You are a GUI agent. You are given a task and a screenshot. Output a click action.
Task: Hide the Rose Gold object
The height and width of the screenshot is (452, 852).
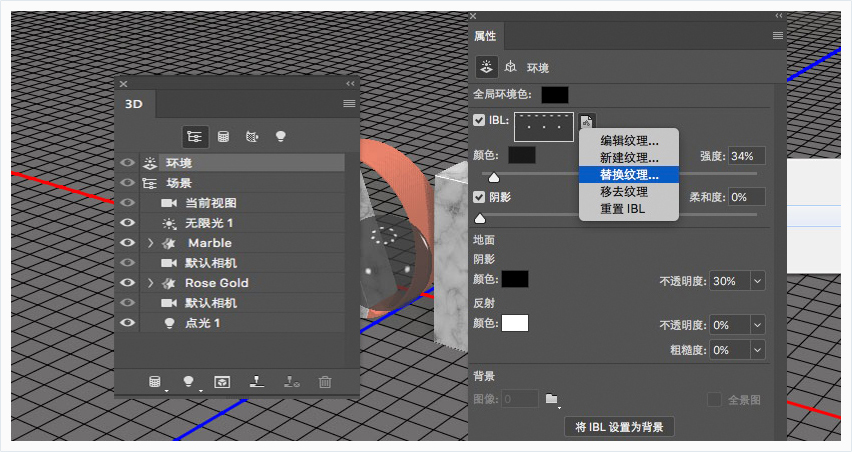[x=127, y=282]
